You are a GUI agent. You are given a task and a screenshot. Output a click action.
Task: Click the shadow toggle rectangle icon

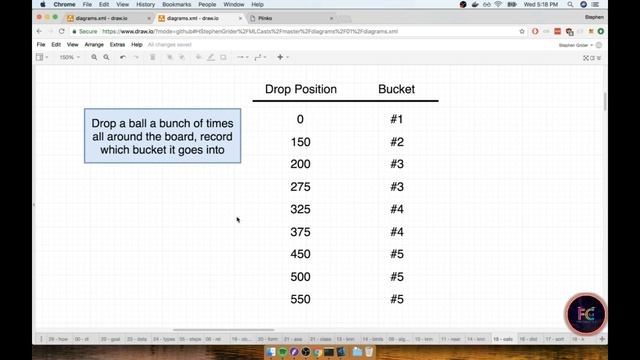[x=223, y=58]
